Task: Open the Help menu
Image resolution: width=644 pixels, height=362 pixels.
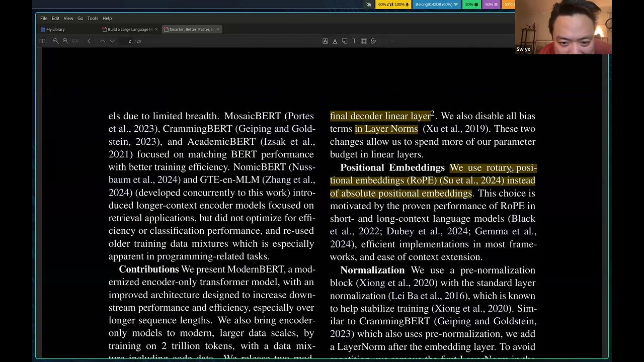Action: point(107,18)
